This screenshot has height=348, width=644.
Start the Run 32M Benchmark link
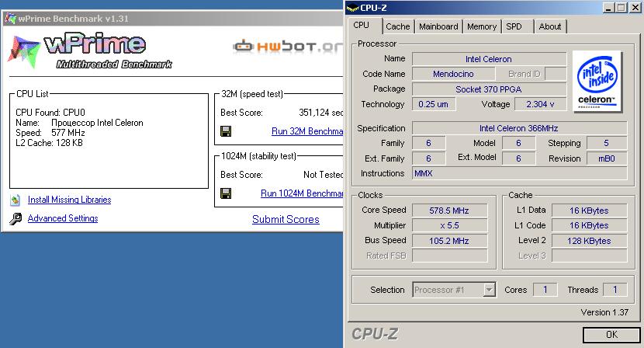click(307, 131)
